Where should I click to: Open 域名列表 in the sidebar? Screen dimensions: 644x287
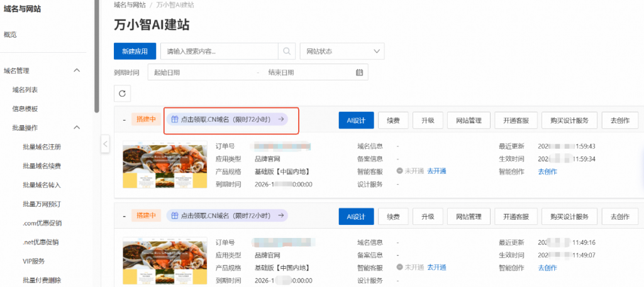point(25,90)
